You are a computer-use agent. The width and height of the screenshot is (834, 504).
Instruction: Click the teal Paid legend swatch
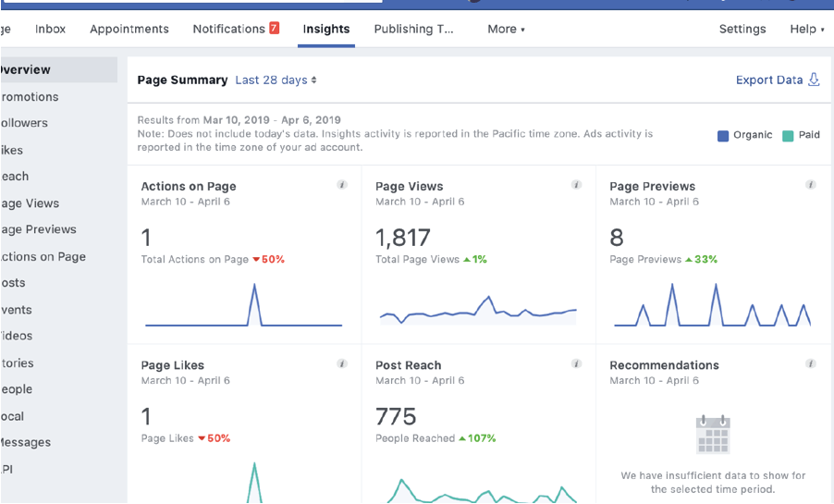coord(787,136)
